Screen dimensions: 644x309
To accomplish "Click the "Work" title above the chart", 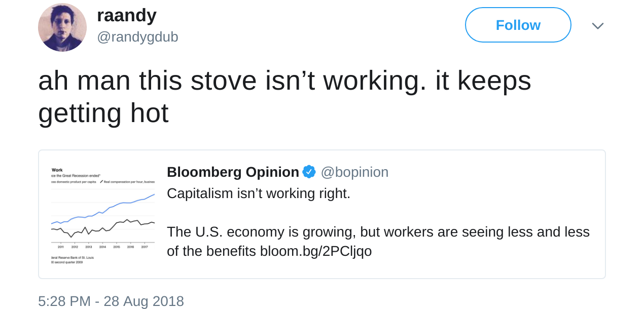I will coord(57,170).
